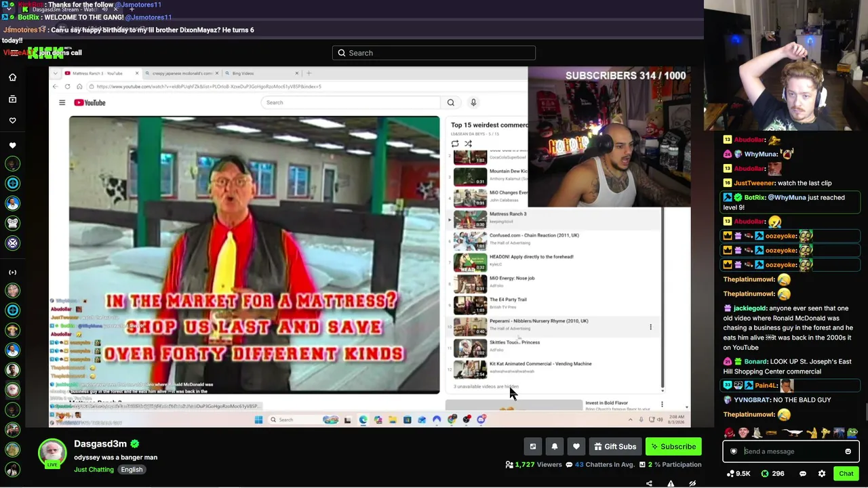Open options for Invest in Bold Flavor ad
868x488 pixels.
tap(662, 405)
